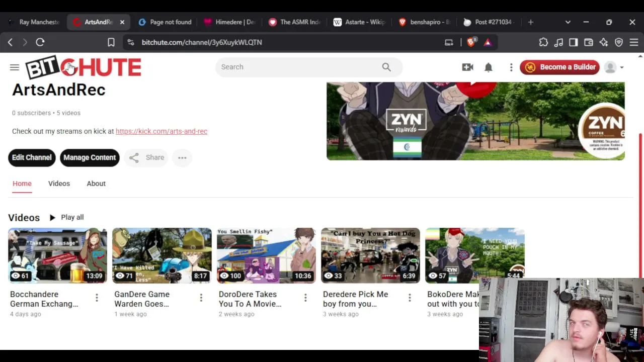
Task: Open the 8:17 GanDere video thumbnail
Action: pyautogui.click(x=162, y=256)
